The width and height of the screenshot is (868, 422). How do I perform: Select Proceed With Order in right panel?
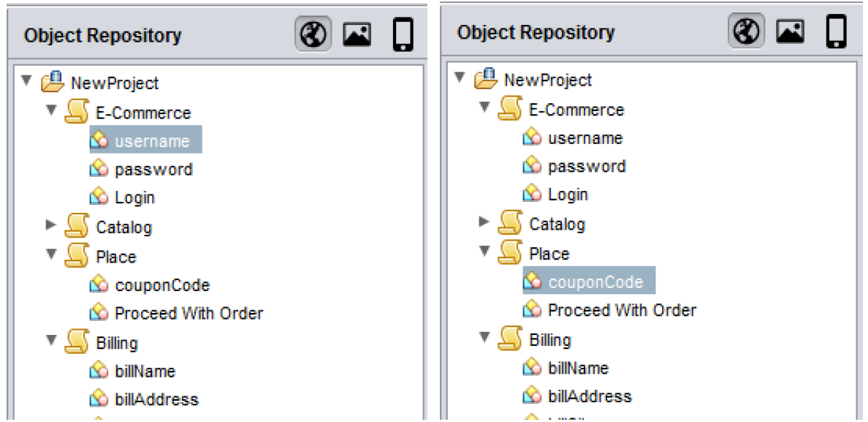[x=622, y=310]
